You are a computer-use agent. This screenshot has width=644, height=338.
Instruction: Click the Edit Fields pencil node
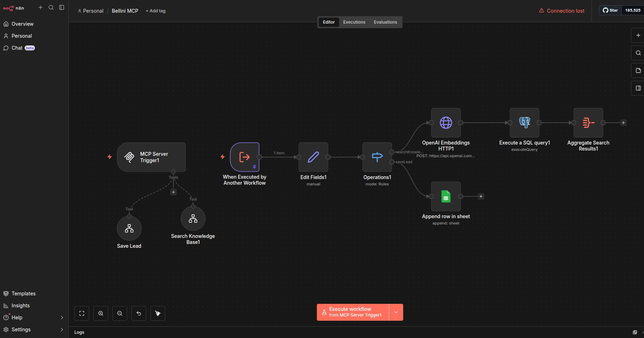[313, 157]
